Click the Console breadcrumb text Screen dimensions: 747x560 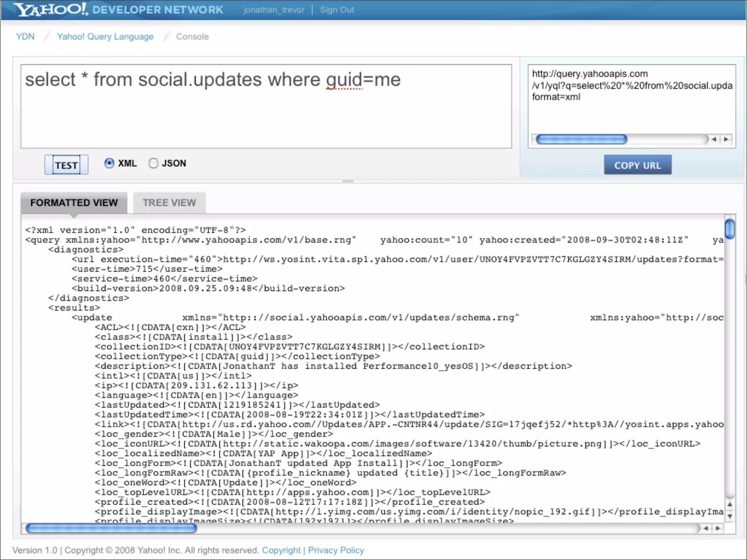click(192, 36)
